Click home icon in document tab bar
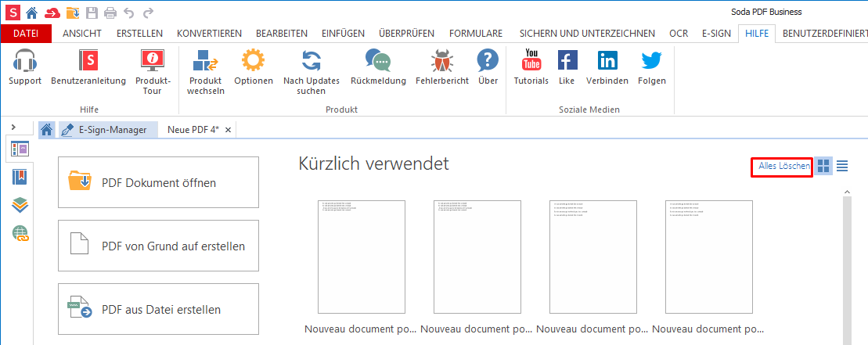Screen dimensions: 868x345 pyautogui.click(x=47, y=130)
